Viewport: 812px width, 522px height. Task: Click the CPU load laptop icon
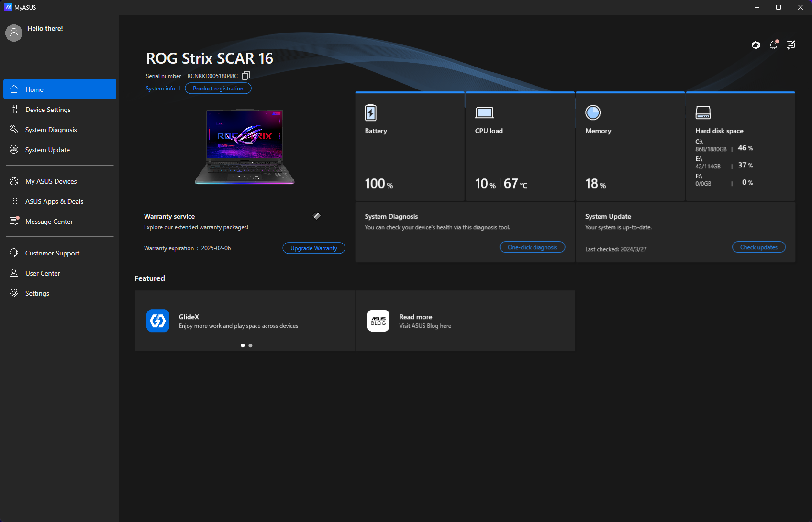485,112
